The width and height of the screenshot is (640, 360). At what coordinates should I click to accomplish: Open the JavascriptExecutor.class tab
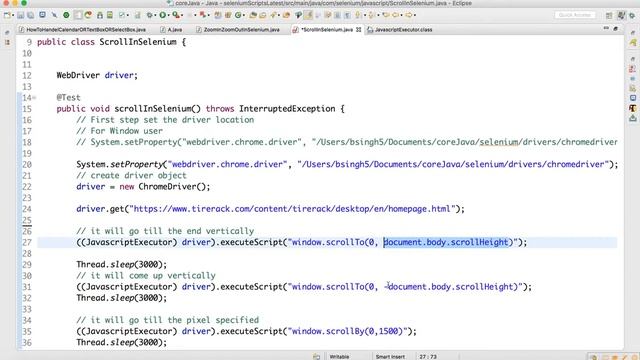pyautogui.click(x=400, y=29)
